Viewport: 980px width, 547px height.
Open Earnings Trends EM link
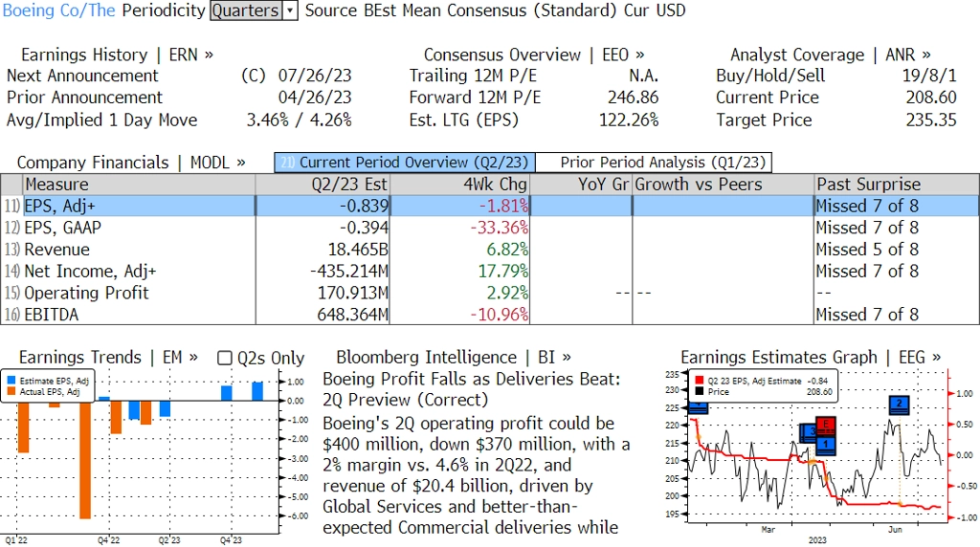(x=108, y=357)
